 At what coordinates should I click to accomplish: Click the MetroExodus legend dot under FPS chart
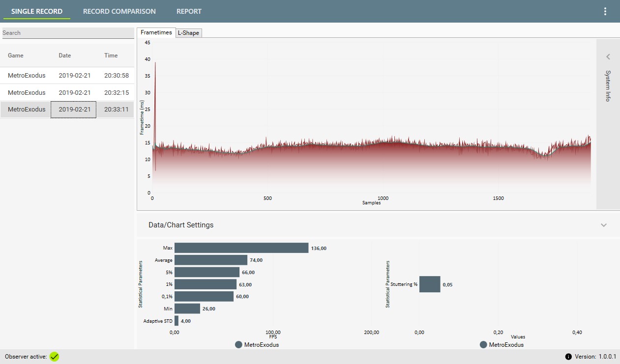(239, 345)
